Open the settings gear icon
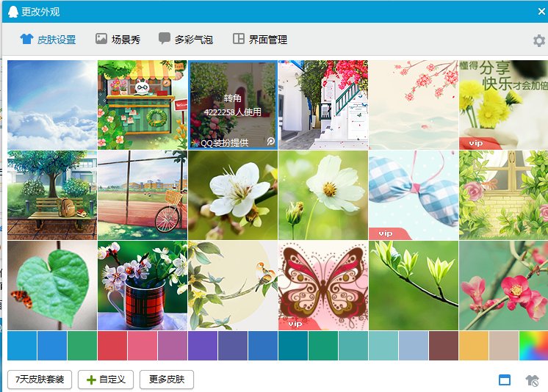 coord(538,40)
